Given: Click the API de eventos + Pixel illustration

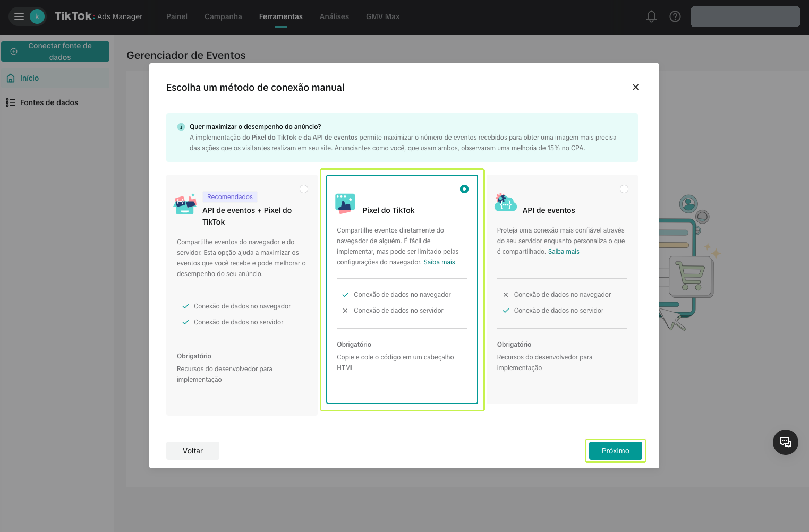Looking at the screenshot, I should [x=185, y=204].
